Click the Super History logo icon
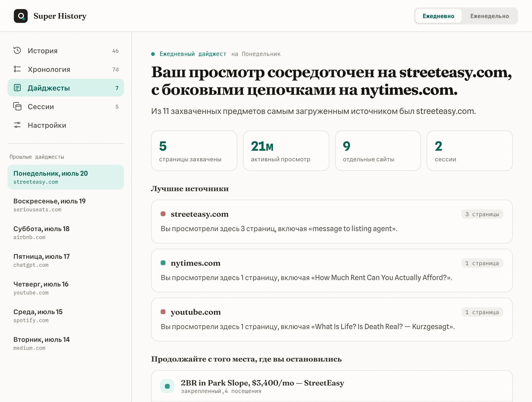This screenshot has width=532, height=402. 21,16
